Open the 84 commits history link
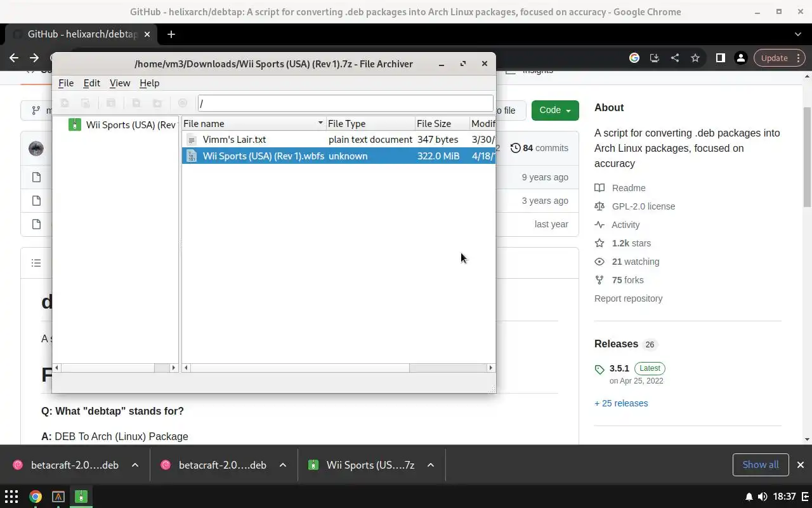 coord(539,148)
